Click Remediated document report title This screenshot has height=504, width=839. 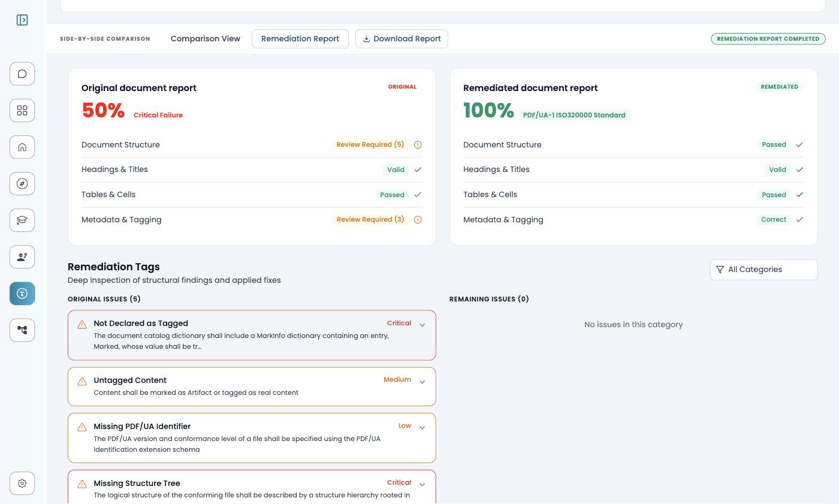pos(530,88)
